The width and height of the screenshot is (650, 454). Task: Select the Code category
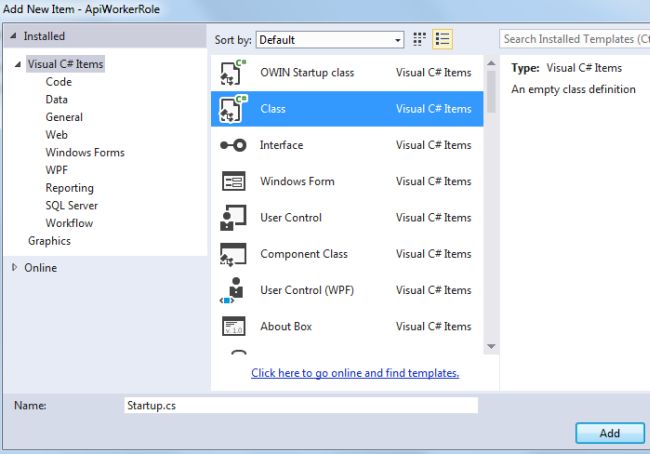58,82
